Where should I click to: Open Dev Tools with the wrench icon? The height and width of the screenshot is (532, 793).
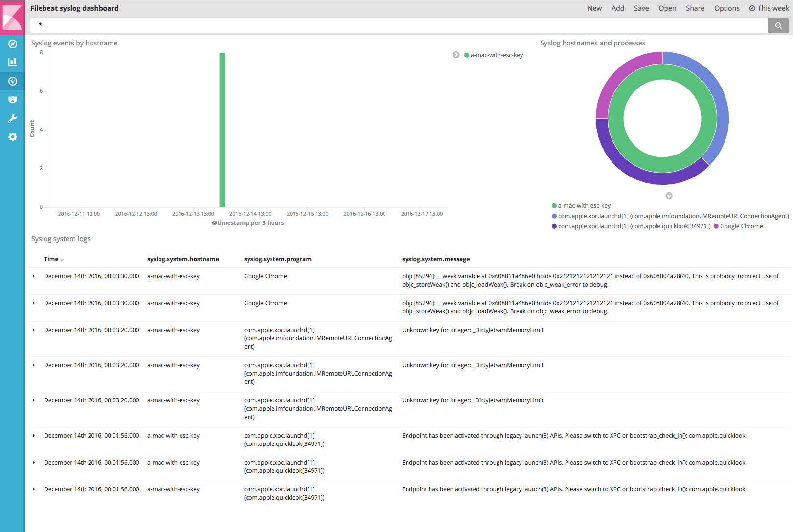point(13,118)
